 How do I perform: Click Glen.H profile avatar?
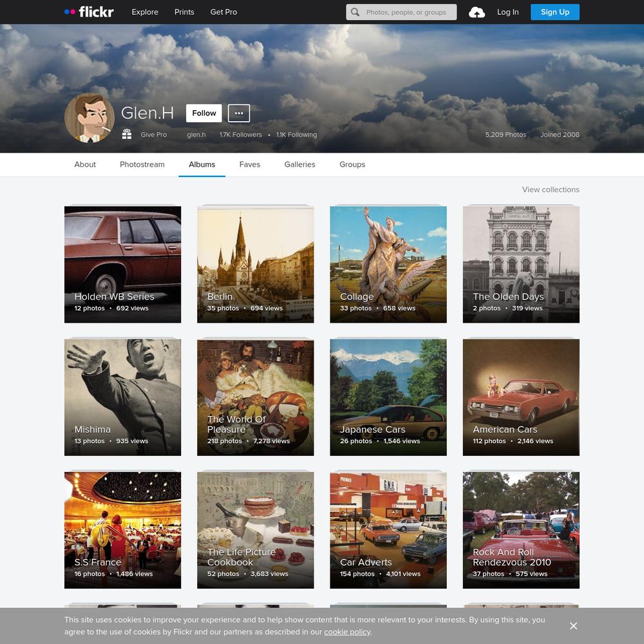[x=90, y=118]
